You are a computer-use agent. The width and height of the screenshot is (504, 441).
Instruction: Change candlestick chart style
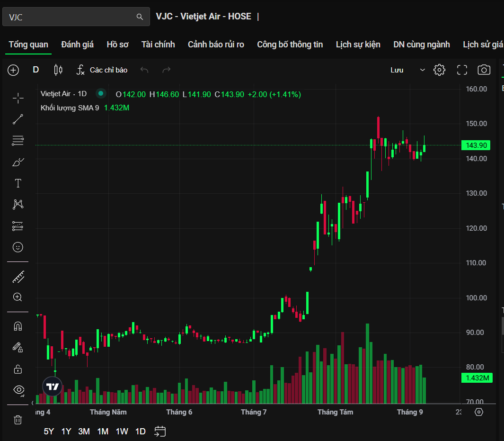click(x=58, y=70)
